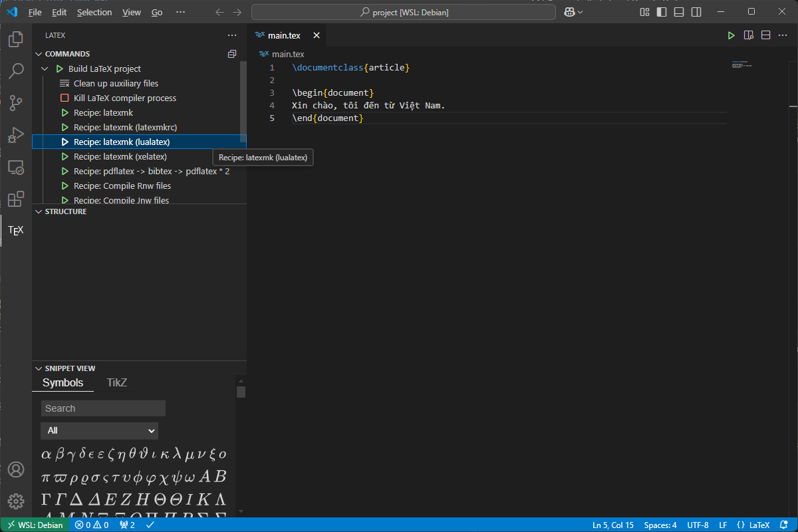
Task: Open the Selection menu
Action: point(94,12)
